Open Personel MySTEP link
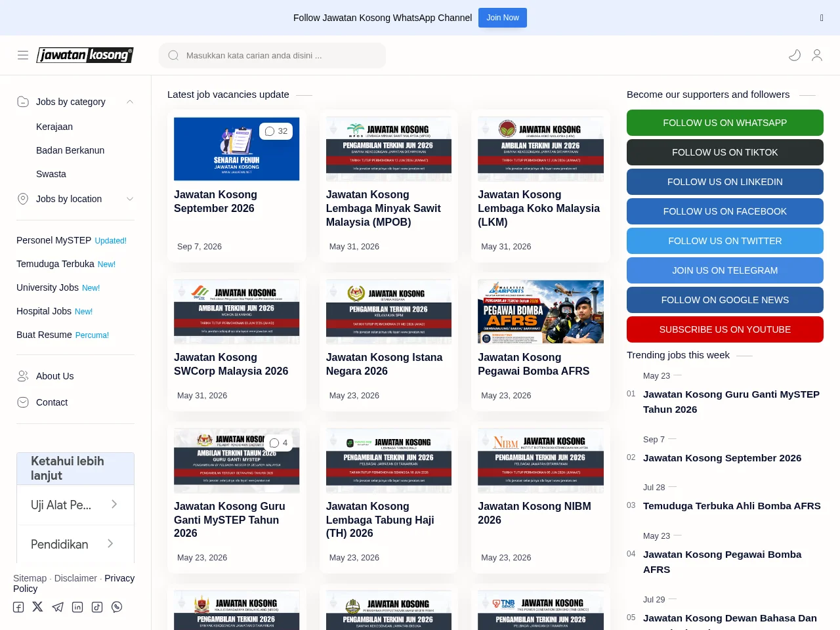This screenshot has width=840, height=630. pyautogui.click(x=54, y=240)
